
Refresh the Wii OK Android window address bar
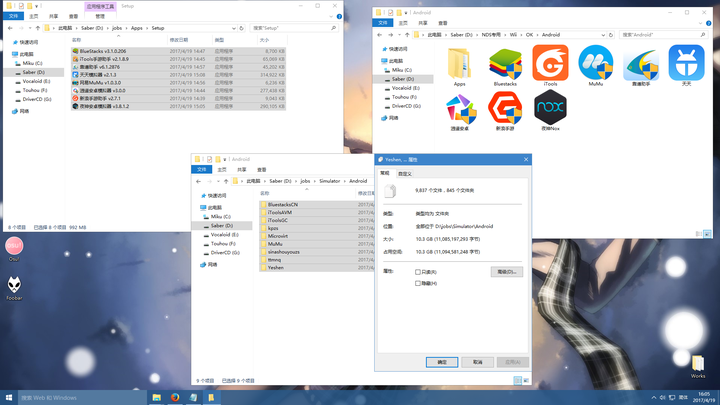[611, 35]
